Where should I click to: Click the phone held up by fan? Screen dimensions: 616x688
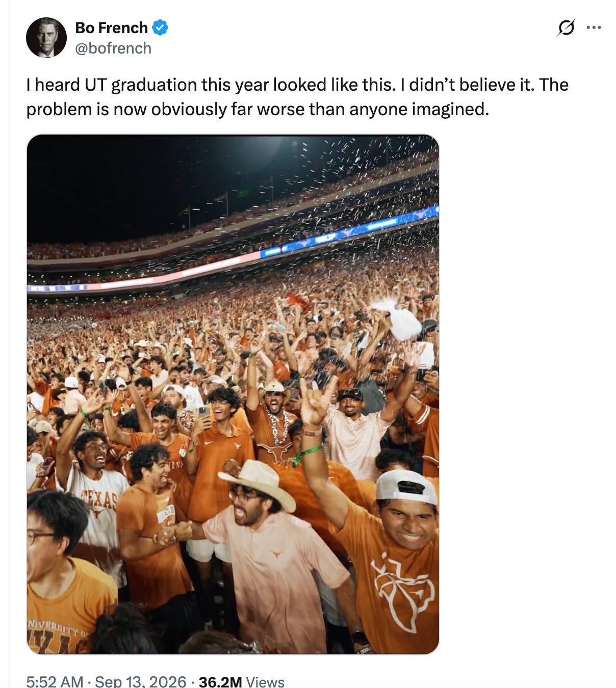204,414
